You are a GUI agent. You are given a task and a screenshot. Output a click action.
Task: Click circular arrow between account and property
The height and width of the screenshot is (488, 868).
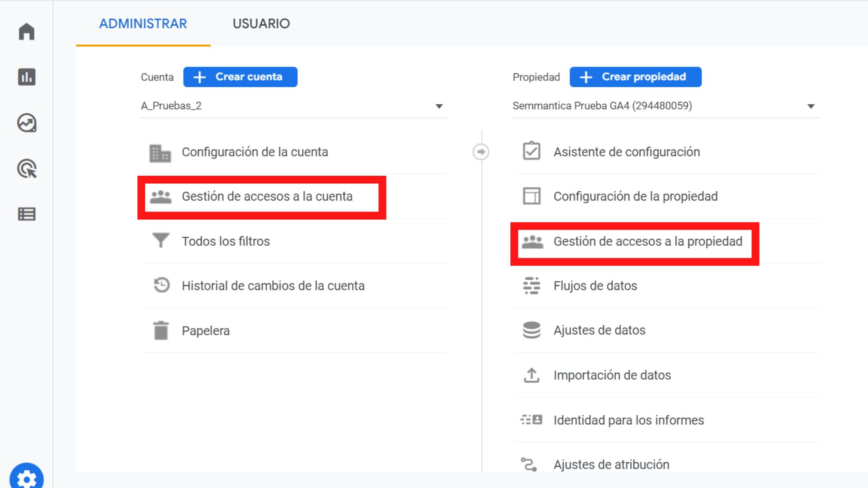[x=481, y=152]
